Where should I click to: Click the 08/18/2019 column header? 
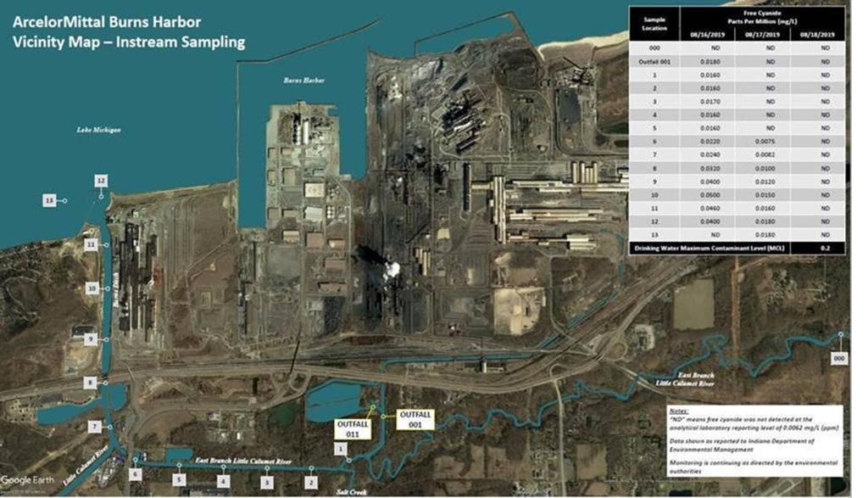(x=818, y=34)
